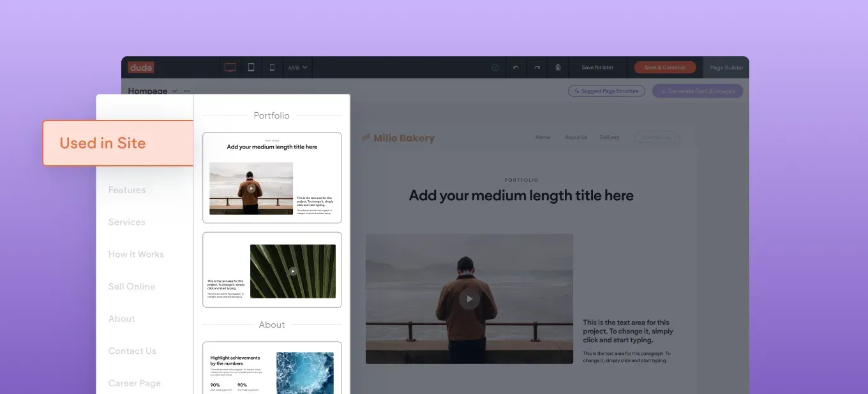The height and width of the screenshot is (394, 868).
Task: Play video in palm leaf thumbnail
Action: [x=292, y=271]
